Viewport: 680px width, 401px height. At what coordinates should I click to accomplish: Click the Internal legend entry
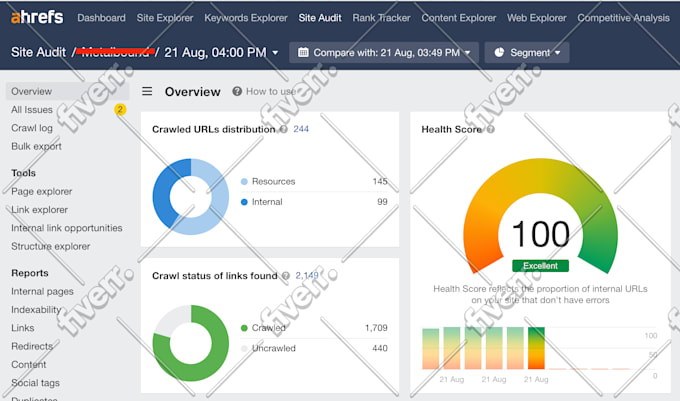(x=267, y=202)
